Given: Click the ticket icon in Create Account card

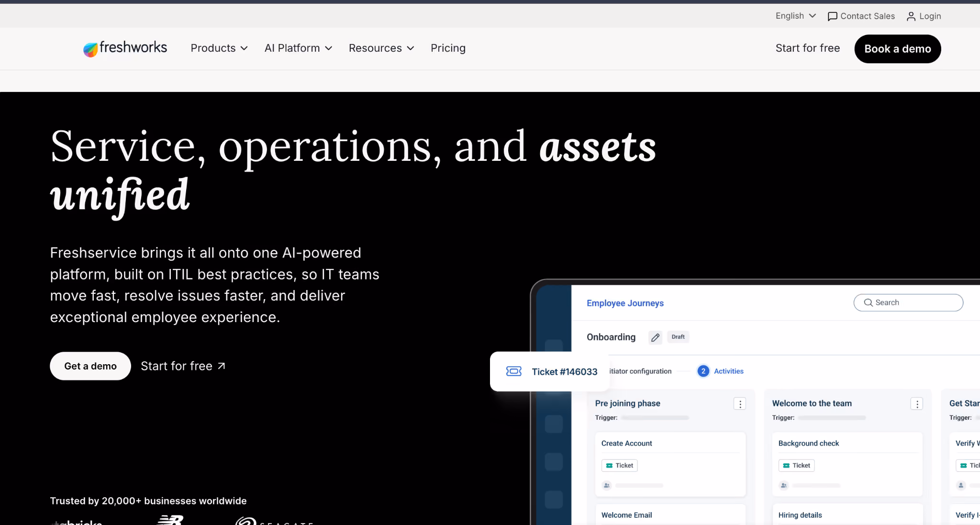Looking at the screenshot, I should click(609, 466).
